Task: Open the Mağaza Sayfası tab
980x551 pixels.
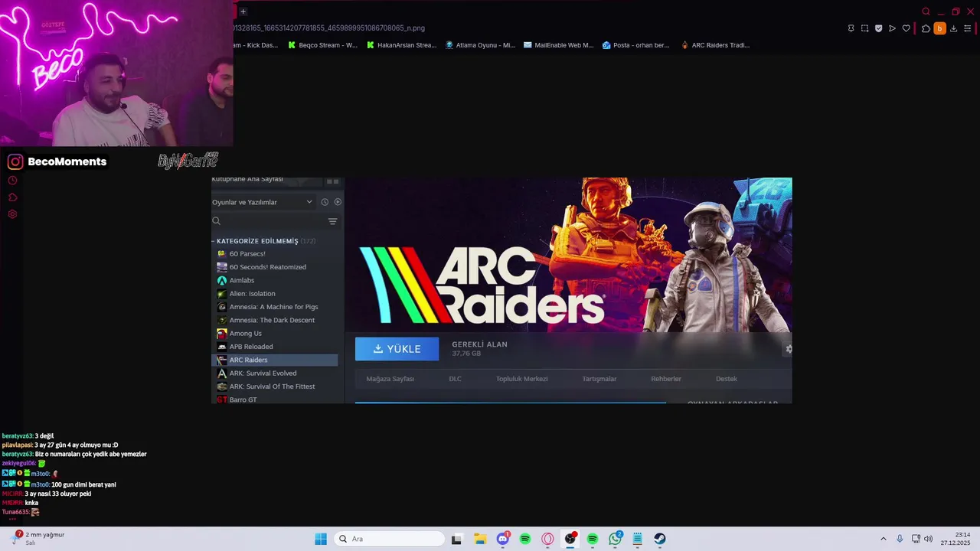Action: [x=390, y=379]
